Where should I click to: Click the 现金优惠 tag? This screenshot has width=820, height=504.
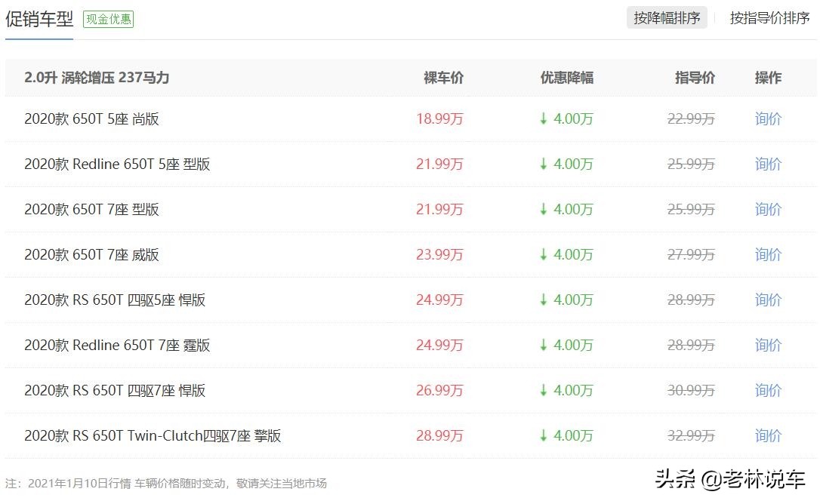click(x=108, y=20)
